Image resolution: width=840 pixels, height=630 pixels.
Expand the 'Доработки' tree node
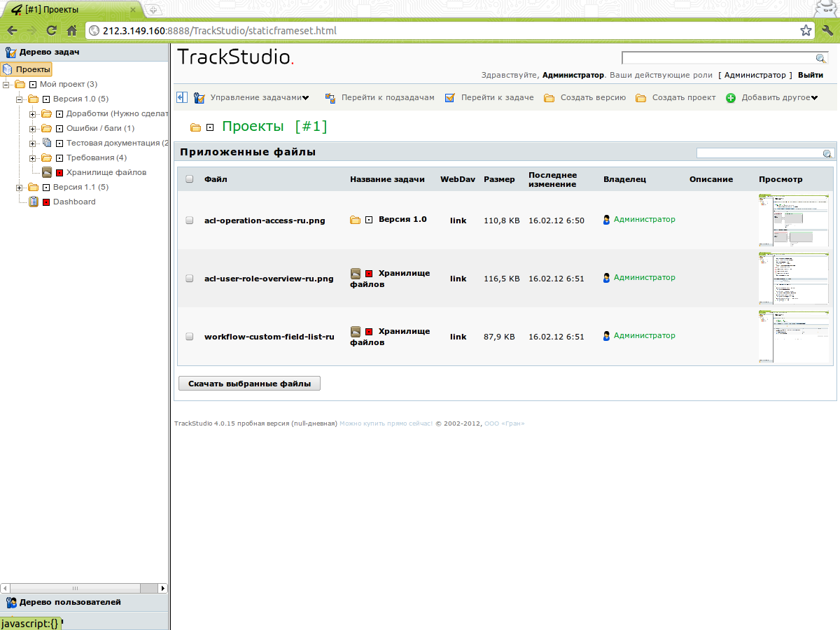[x=33, y=113]
